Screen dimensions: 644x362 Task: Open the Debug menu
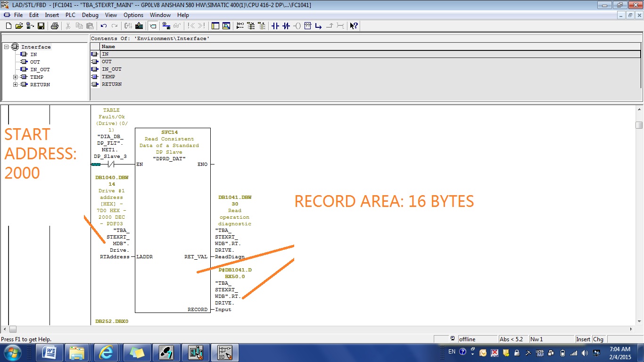point(90,15)
